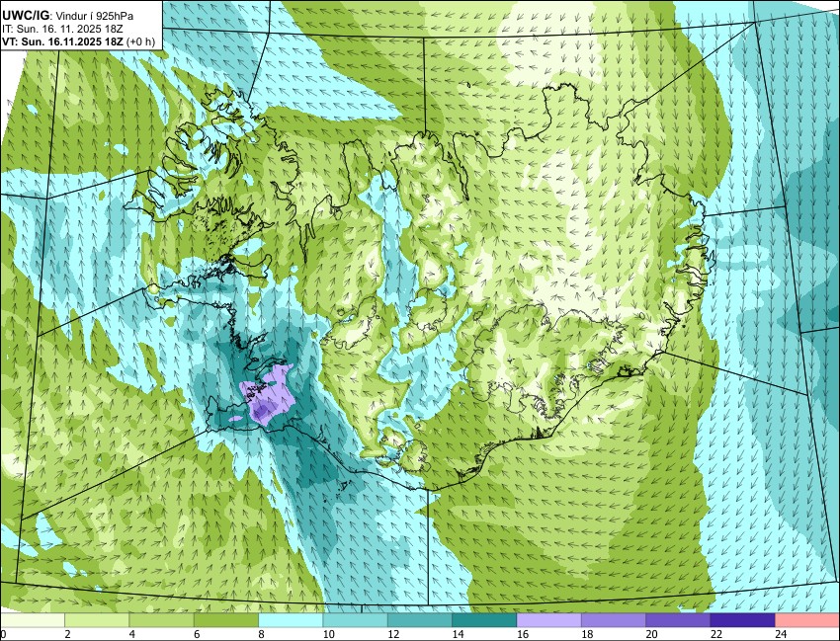Click the lavender 16–18 legend swatch
Viewport: 840px width, 641px height.
549,620
